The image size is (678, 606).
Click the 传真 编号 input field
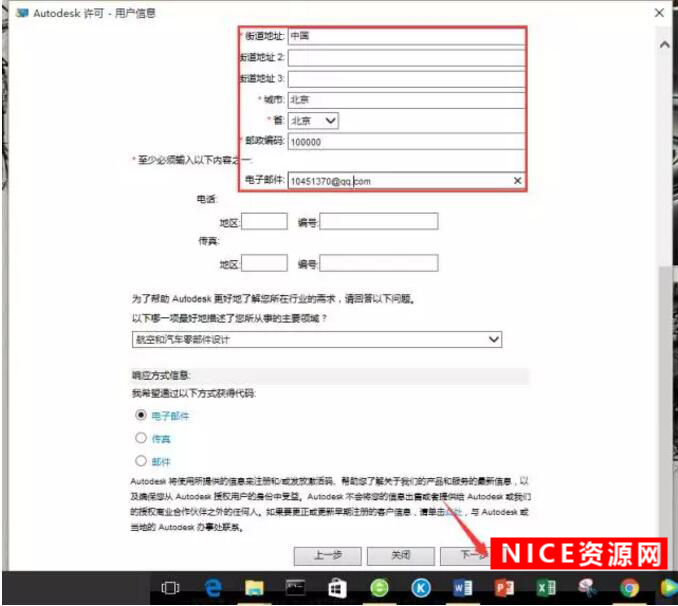379,263
